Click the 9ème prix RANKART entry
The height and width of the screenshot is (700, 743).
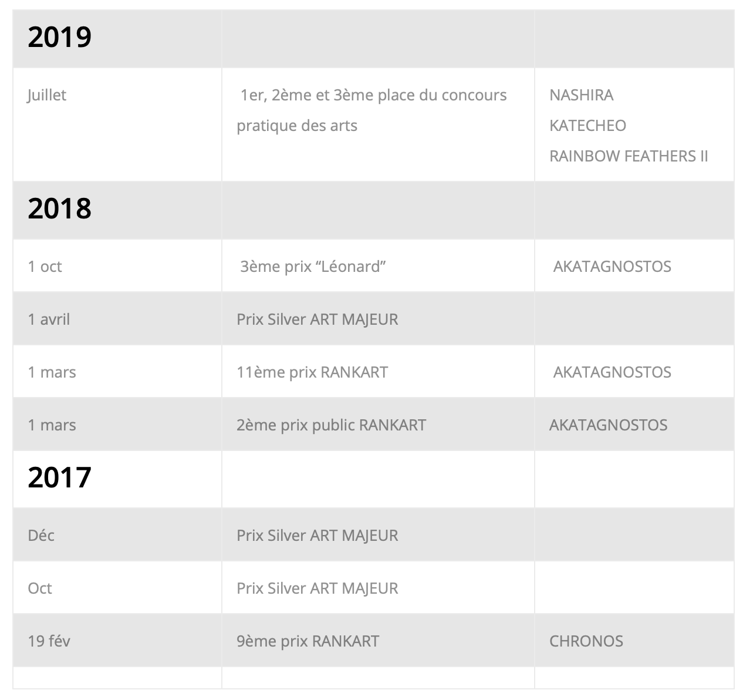click(x=308, y=641)
